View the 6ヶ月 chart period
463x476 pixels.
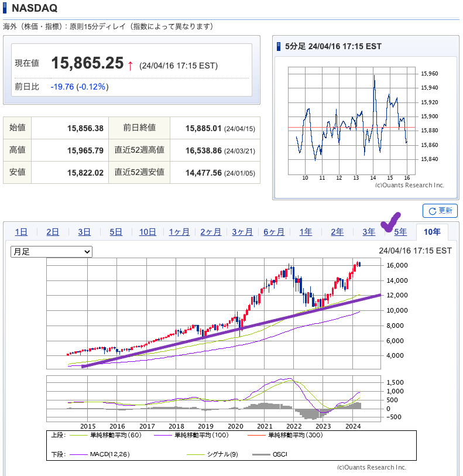point(274,232)
